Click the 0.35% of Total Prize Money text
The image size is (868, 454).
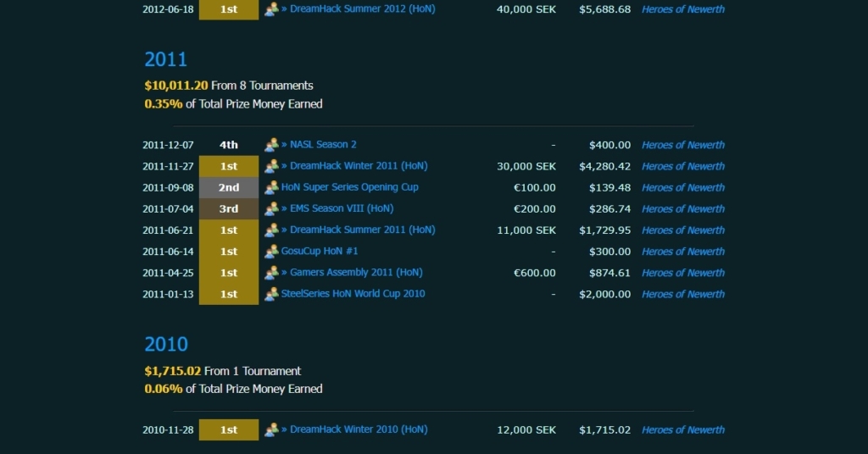pyautogui.click(x=233, y=104)
